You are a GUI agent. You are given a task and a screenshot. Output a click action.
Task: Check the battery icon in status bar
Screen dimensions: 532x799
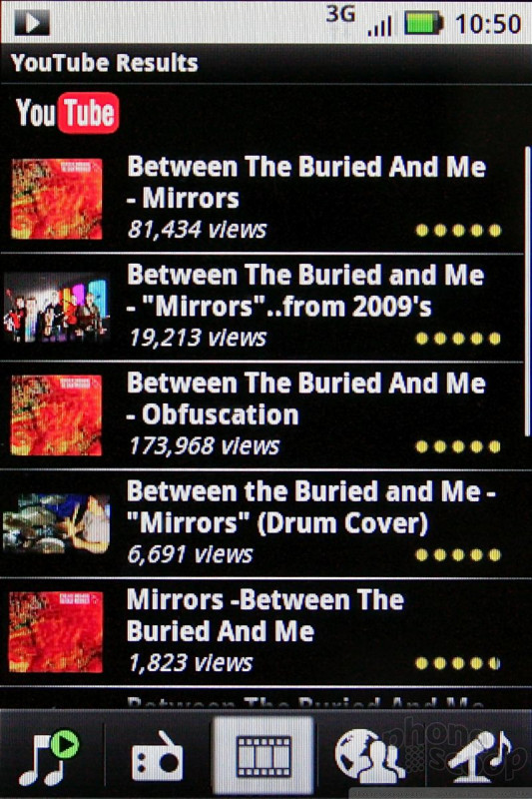[x=423, y=24]
